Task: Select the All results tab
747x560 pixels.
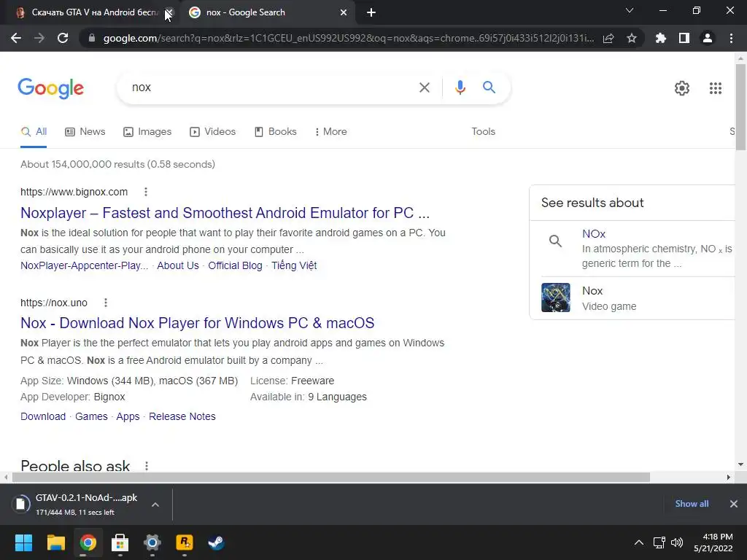Action: pyautogui.click(x=34, y=131)
